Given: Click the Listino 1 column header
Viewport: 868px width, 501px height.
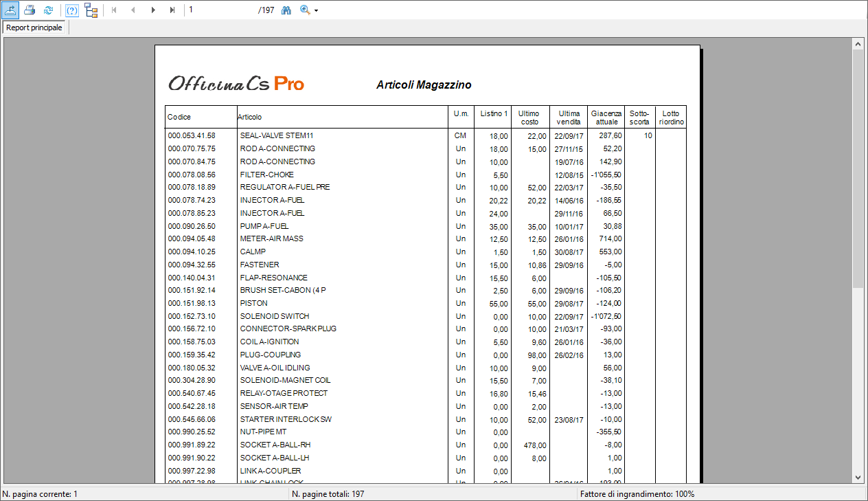Looking at the screenshot, I should [494, 113].
